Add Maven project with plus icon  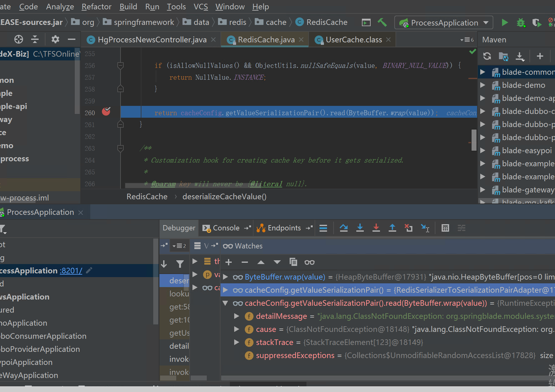[x=540, y=56]
